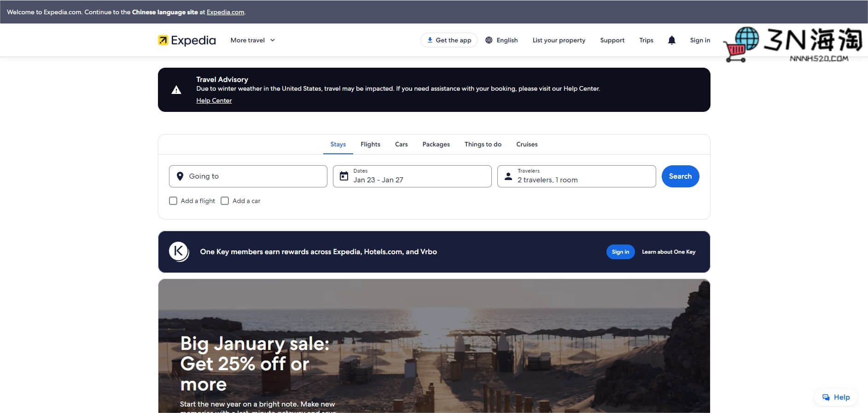Click Sign in in the top navigation
This screenshot has height=413, width=868.
coord(700,40)
